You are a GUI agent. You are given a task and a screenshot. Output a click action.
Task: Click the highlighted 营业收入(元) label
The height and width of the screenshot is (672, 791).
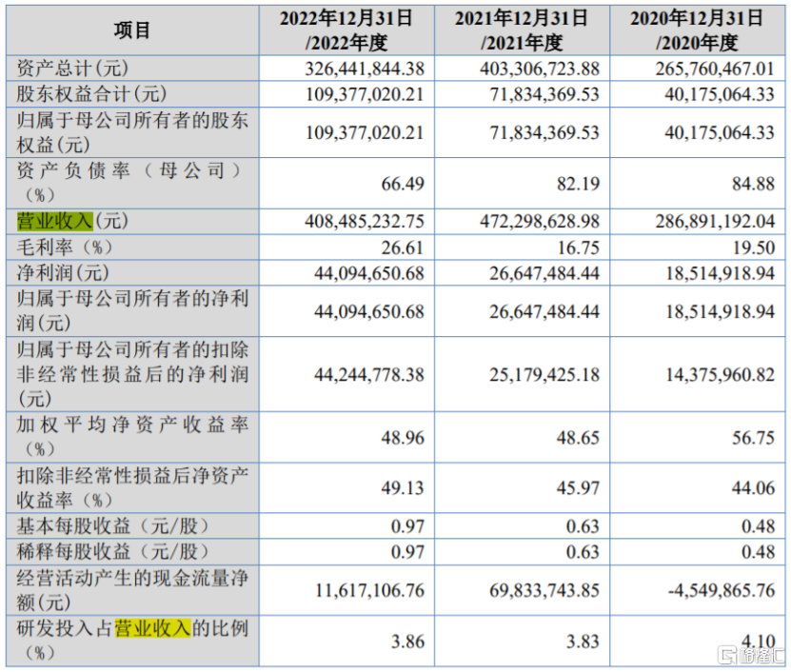72,221
